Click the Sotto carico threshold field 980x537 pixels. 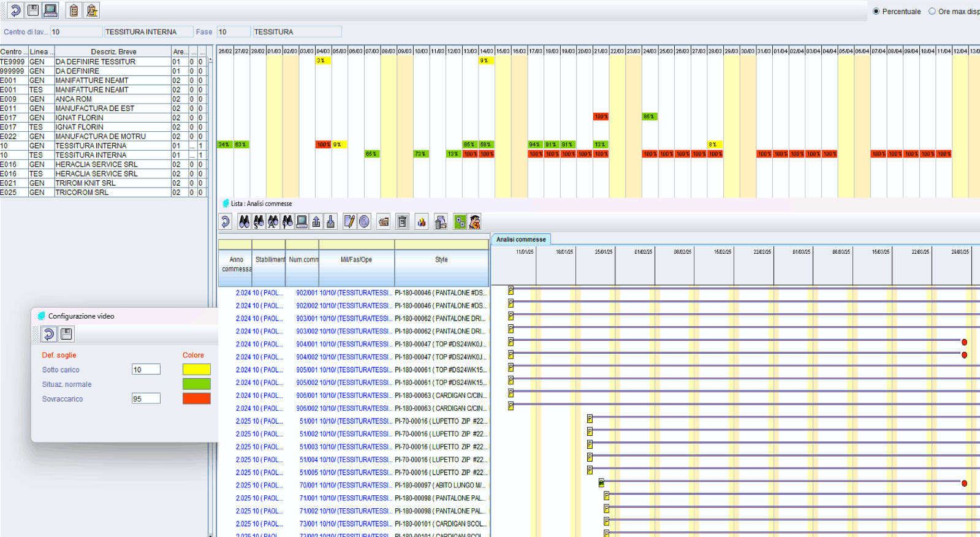coord(146,369)
